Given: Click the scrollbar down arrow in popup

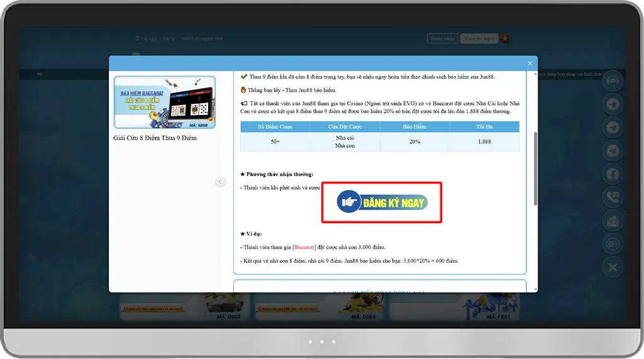Looking at the screenshot, I should tap(535, 290).
